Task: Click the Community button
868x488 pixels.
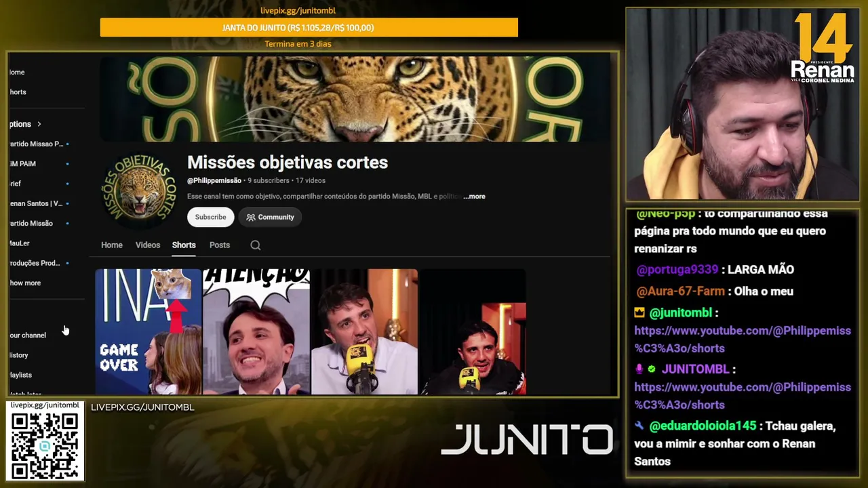Action: [270, 218]
